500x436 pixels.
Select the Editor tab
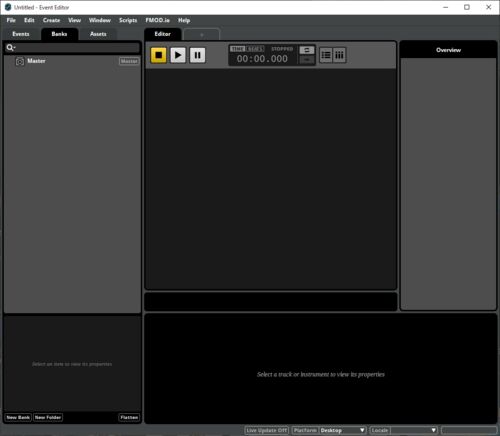point(162,34)
